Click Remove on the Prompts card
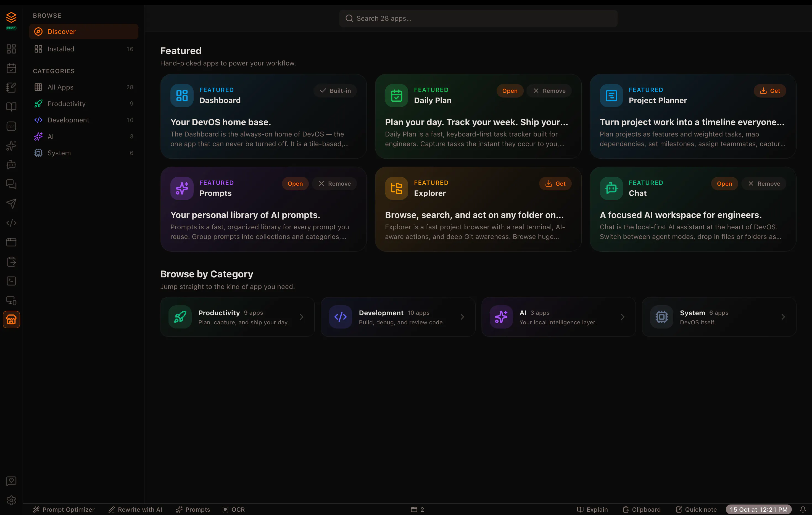 click(x=334, y=183)
